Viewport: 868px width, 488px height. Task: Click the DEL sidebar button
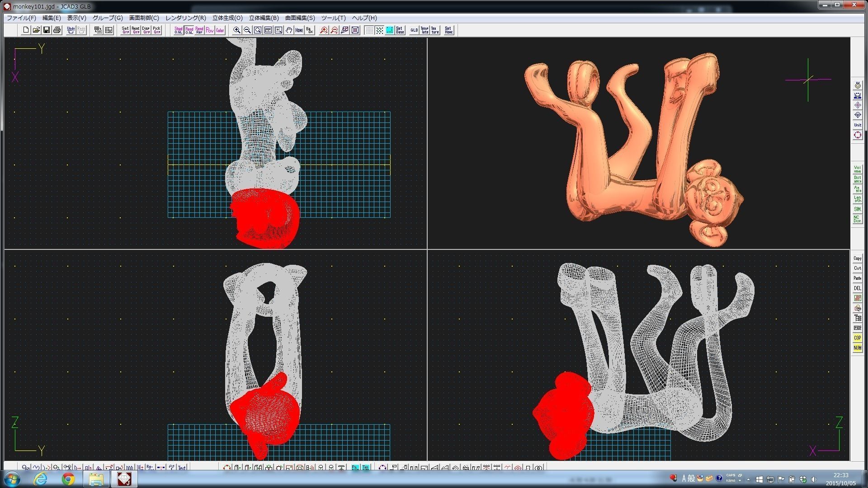point(858,288)
